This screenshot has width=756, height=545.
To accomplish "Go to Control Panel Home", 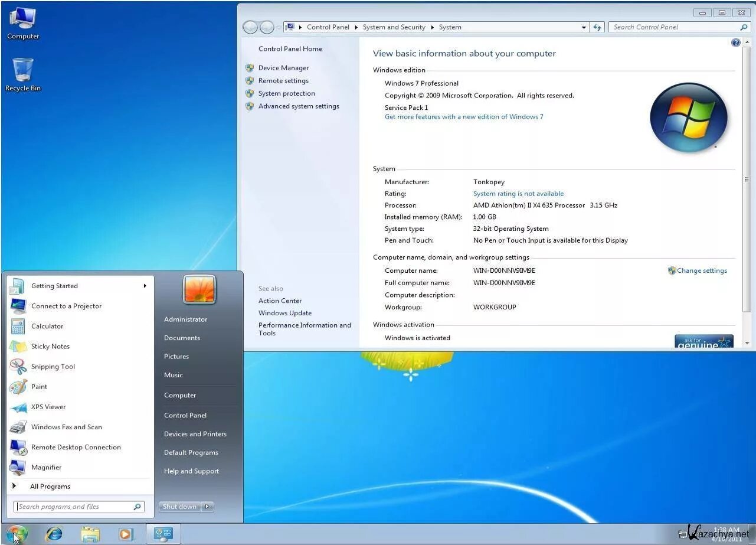I will 290,49.
